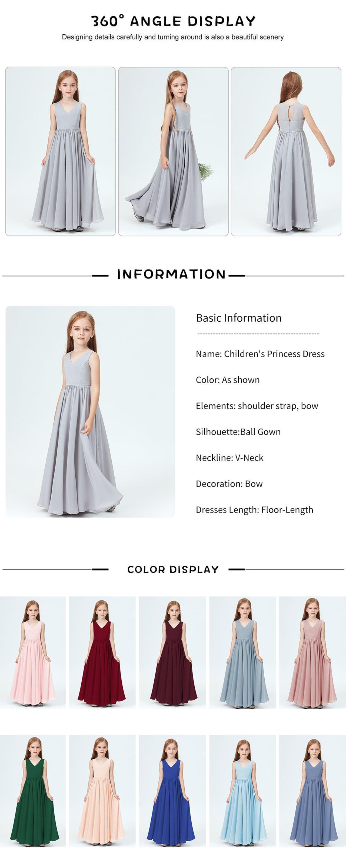This screenshot has height=868, width=346.
Task: Select the red dress color
Action: click(102, 652)
